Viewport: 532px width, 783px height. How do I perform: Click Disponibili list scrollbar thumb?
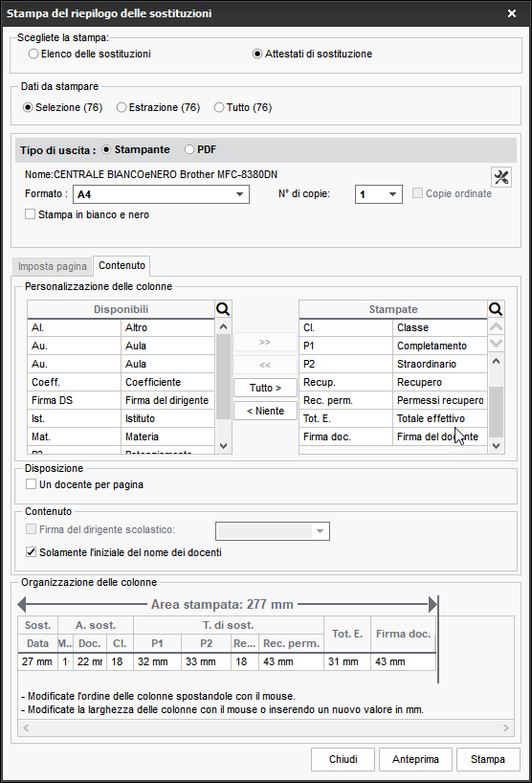click(223, 377)
